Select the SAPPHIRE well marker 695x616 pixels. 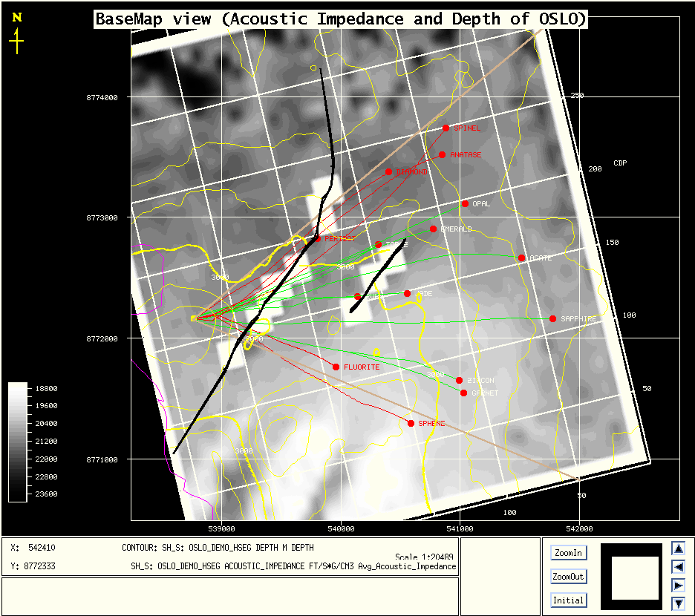552,318
